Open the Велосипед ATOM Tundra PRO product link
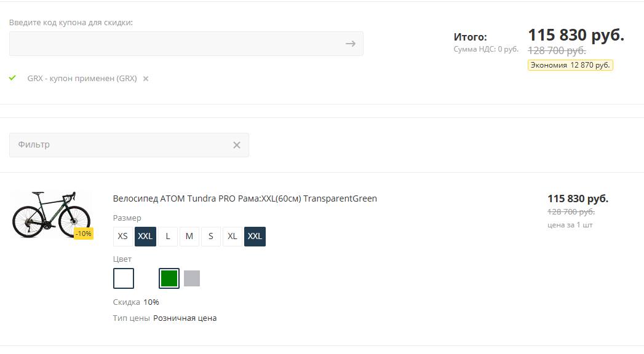The height and width of the screenshot is (354, 644). 245,199
